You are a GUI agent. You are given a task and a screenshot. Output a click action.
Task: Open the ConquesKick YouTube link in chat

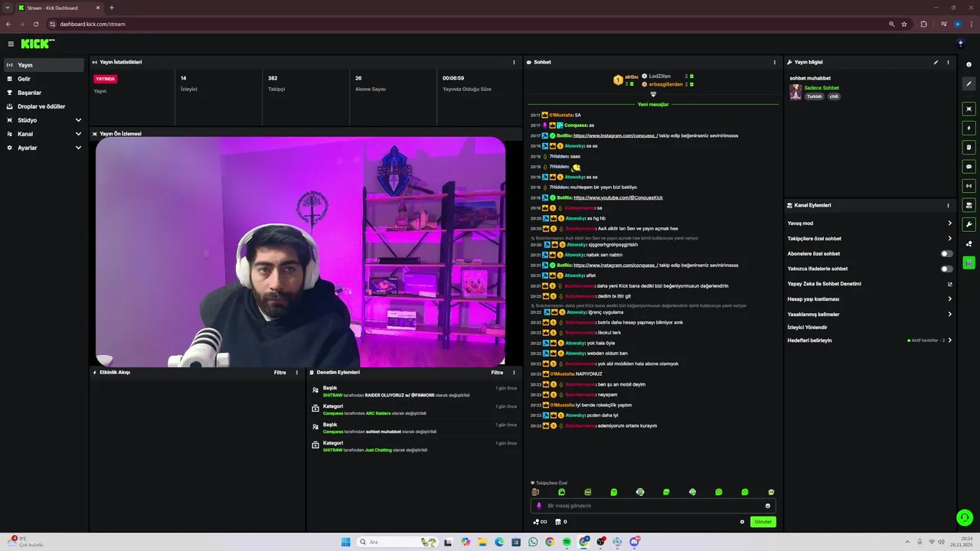point(618,197)
